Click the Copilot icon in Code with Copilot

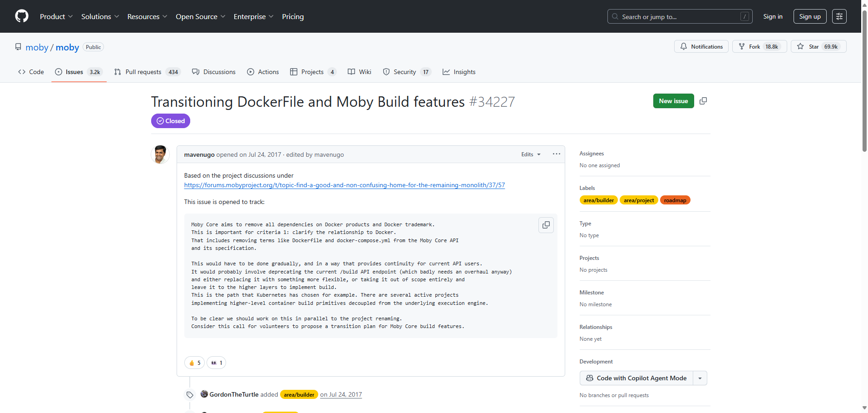tap(590, 378)
